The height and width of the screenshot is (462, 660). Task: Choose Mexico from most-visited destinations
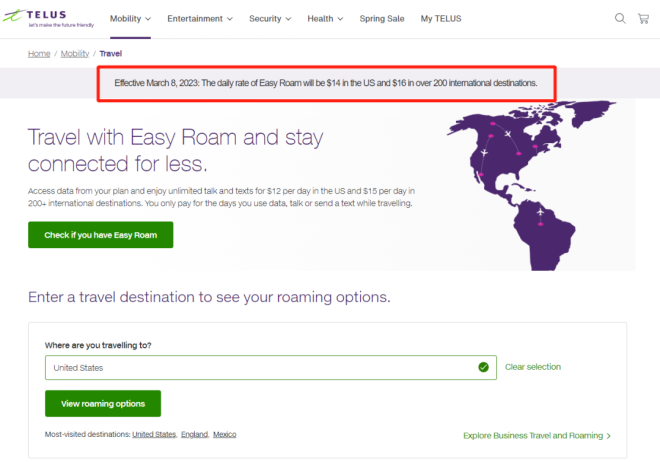(225, 434)
